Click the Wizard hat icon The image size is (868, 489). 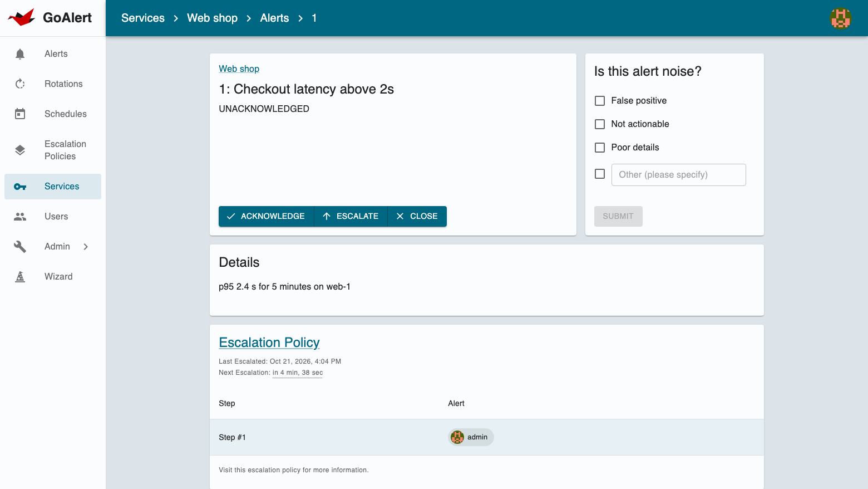pos(20,277)
